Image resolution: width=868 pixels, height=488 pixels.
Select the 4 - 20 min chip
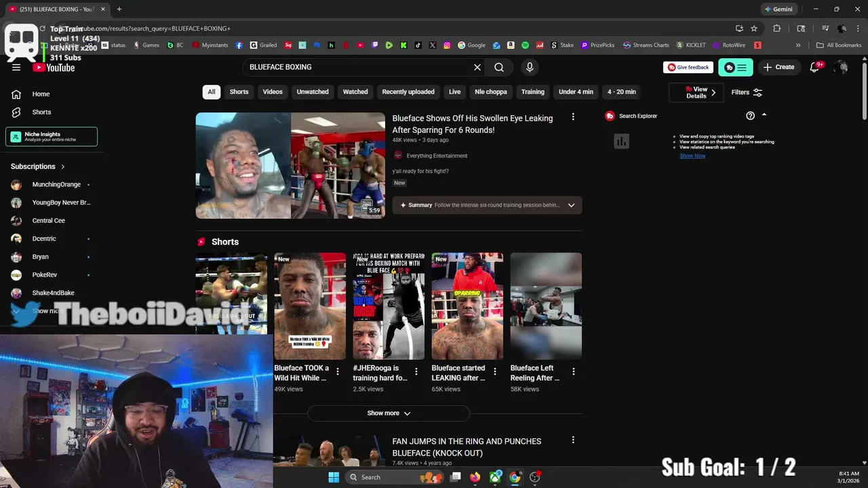622,92
